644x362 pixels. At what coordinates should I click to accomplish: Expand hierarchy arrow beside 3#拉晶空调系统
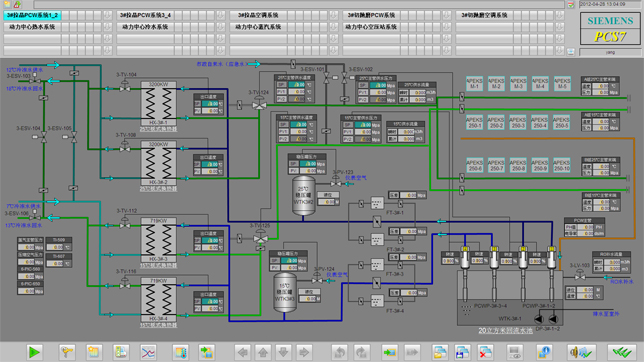pos(334,15)
